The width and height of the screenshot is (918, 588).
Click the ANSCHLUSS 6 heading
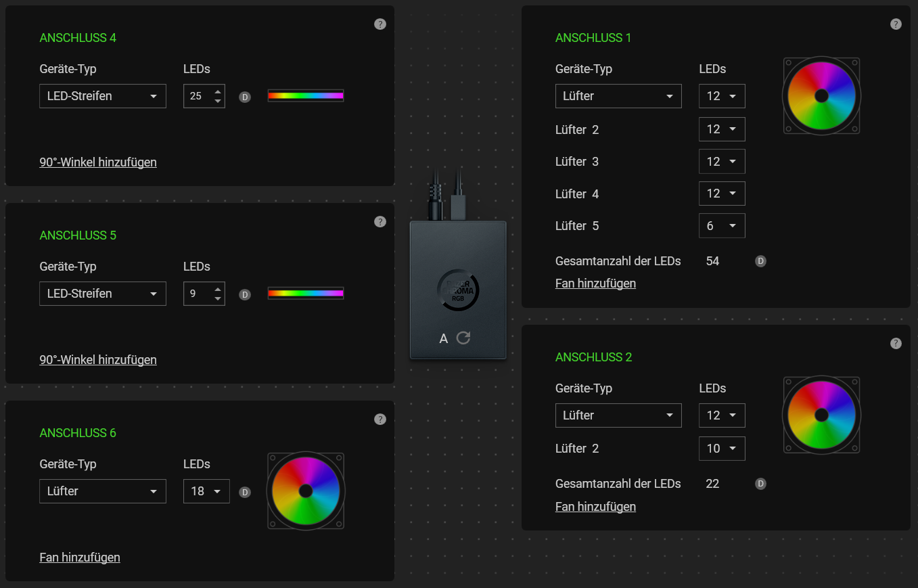click(x=78, y=433)
